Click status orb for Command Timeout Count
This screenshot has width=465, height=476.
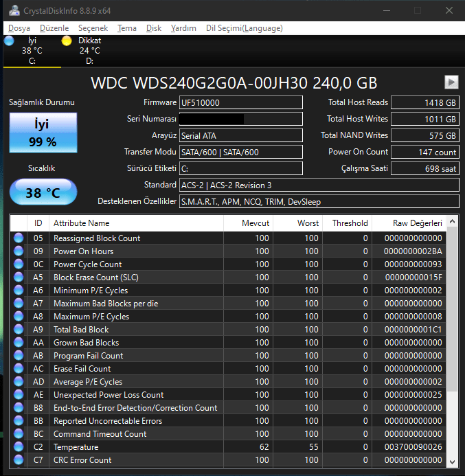coord(19,434)
